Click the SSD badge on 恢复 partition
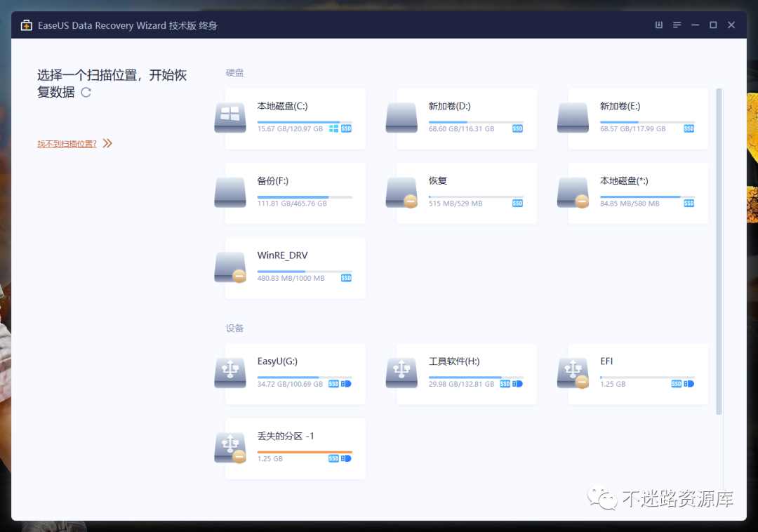 point(517,204)
